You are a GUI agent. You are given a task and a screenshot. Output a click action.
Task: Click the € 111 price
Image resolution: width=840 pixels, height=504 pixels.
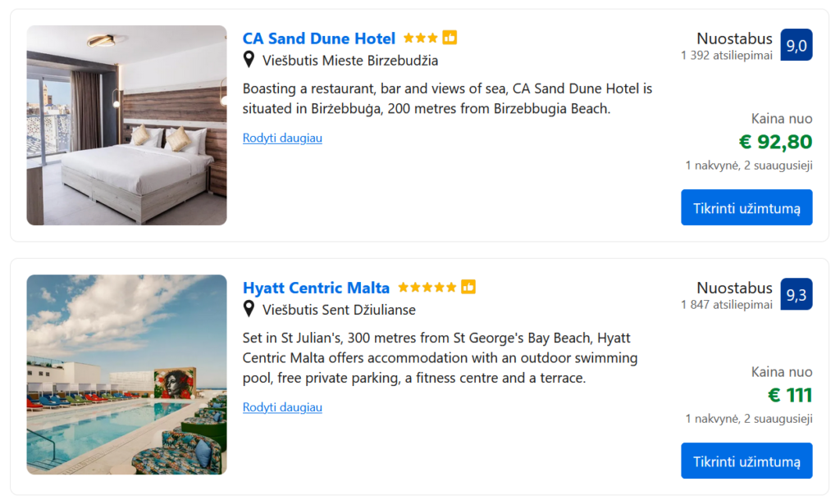click(x=789, y=395)
